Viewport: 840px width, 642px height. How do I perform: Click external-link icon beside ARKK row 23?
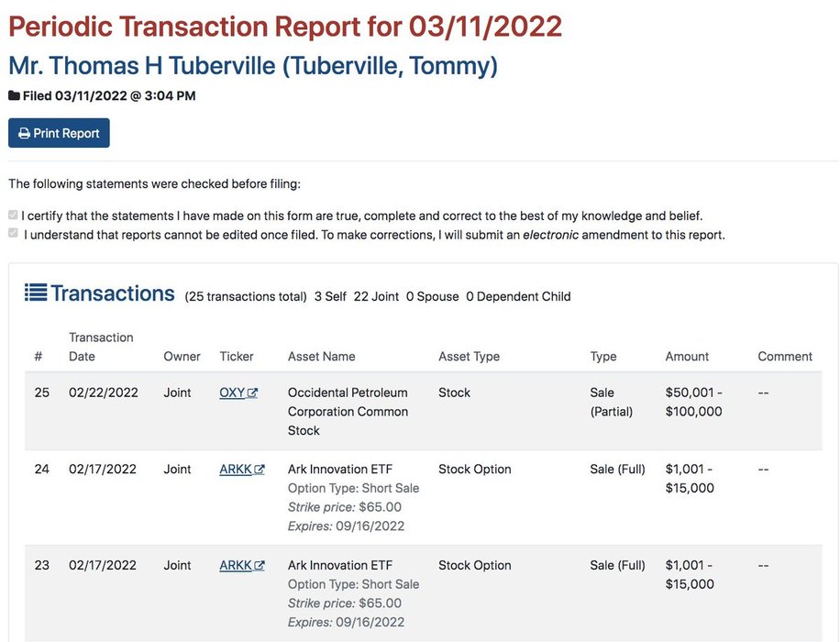click(260, 565)
